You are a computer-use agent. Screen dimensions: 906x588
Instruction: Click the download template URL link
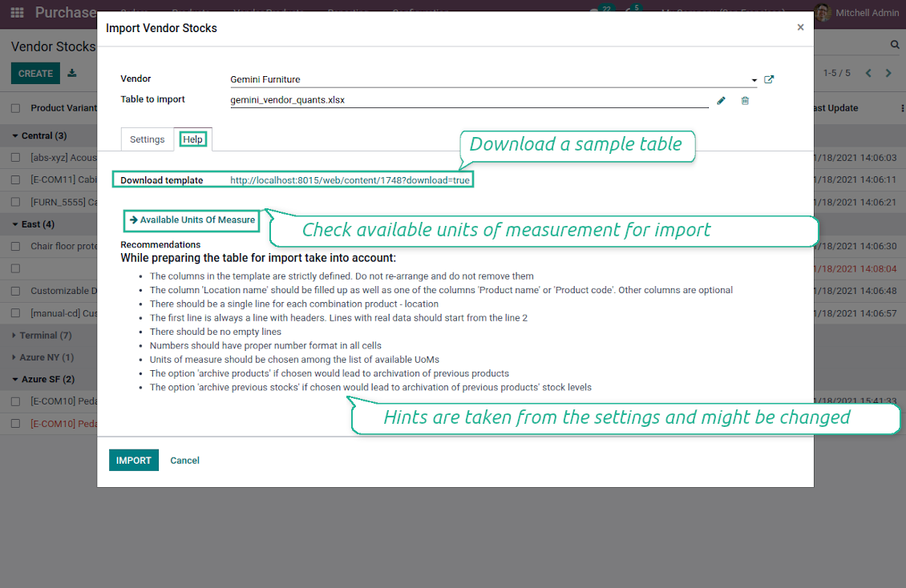[350, 180]
